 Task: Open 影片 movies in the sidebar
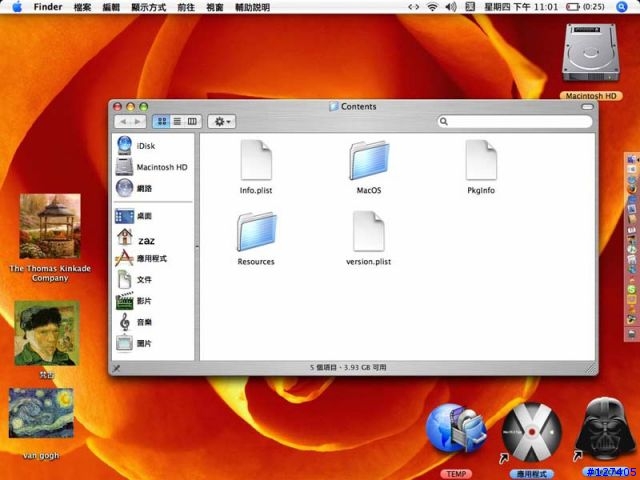[134, 301]
